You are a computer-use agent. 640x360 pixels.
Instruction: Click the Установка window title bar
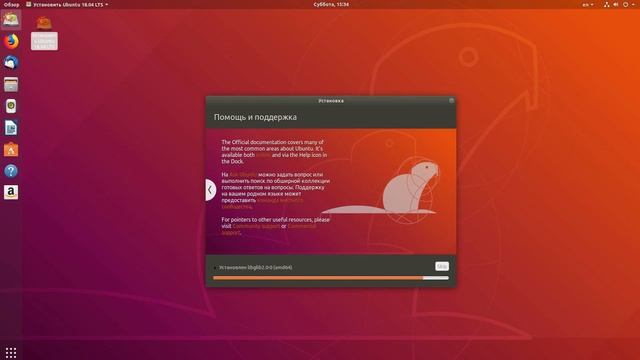click(x=331, y=100)
